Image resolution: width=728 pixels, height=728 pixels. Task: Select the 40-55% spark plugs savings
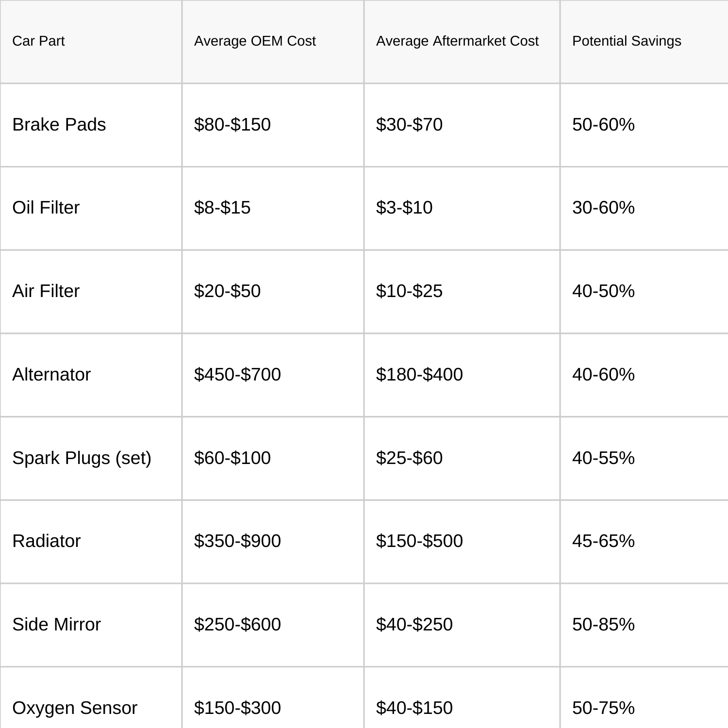coord(603,458)
